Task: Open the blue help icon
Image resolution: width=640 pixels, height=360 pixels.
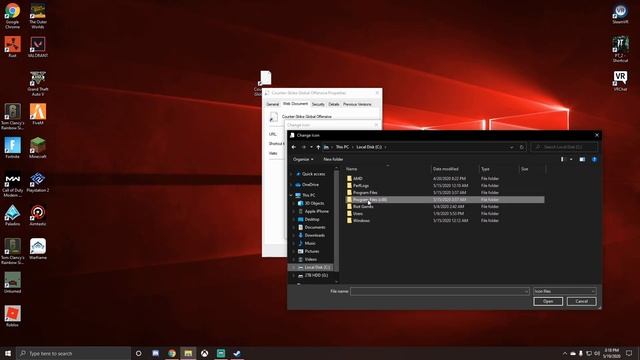Action: click(594, 159)
